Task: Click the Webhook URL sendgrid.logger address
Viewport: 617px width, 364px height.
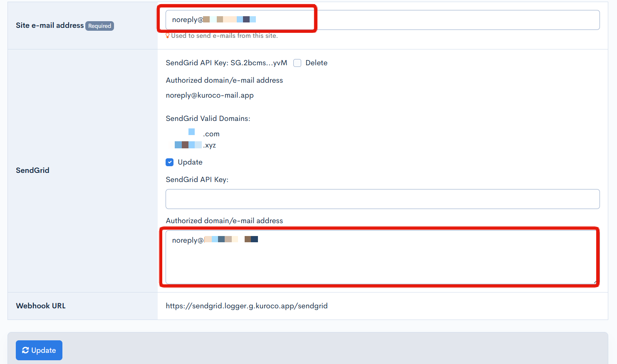Action: coord(246,306)
